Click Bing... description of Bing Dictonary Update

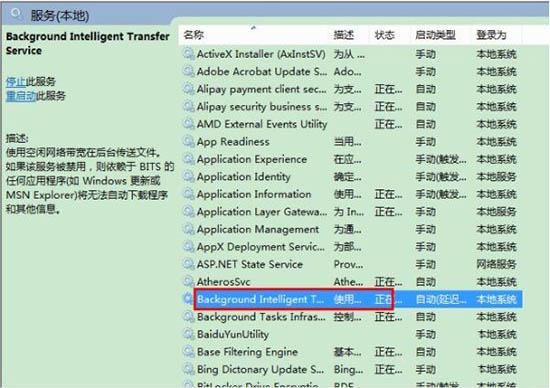coord(348,369)
